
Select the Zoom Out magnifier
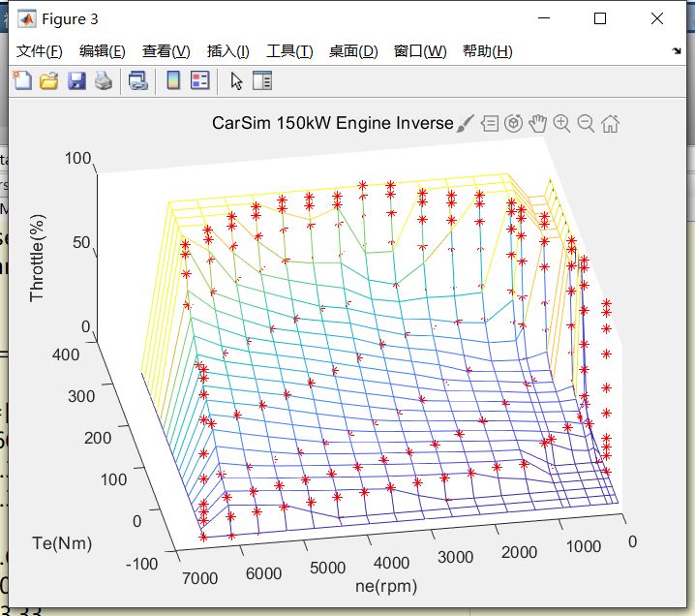tap(586, 123)
